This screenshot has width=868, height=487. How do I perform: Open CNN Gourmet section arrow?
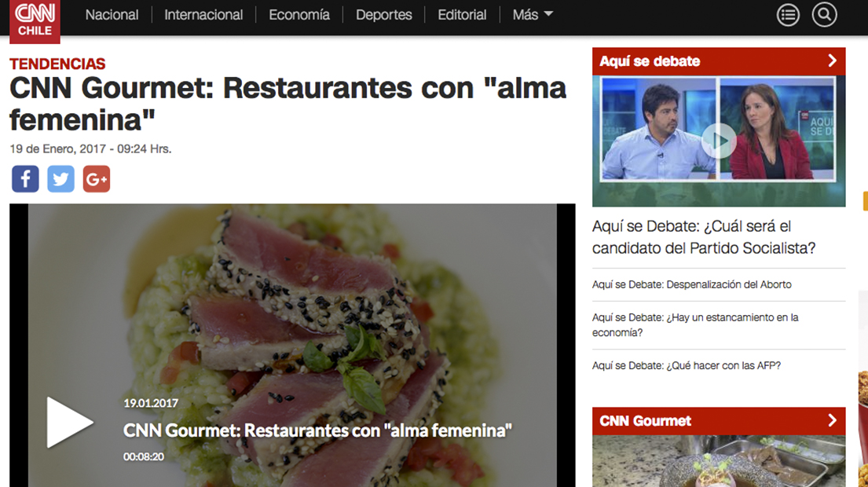pos(832,420)
